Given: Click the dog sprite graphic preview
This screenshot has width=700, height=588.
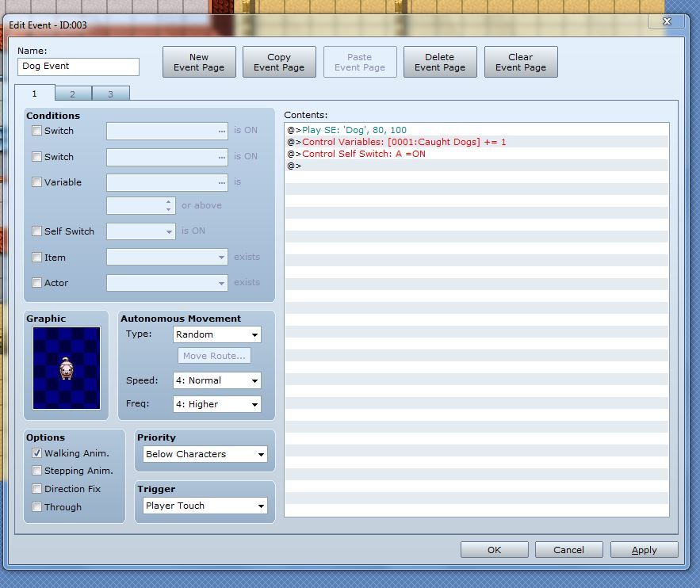Looking at the screenshot, I should tap(67, 368).
